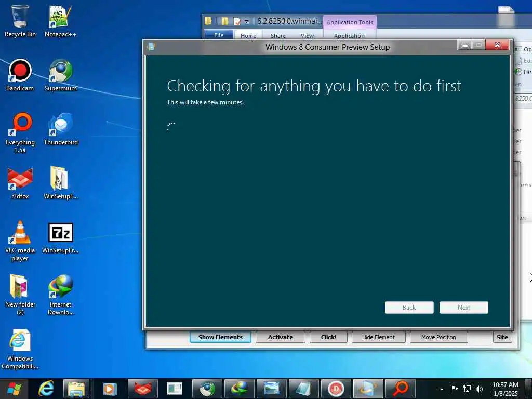Open the File tab in Explorer ribbon
This screenshot has height=399, width=532.
pyautogui.click(x=219, y=35)
